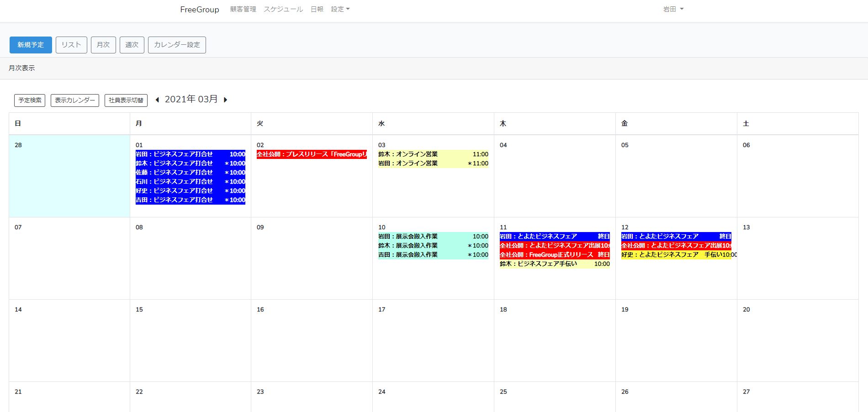Open 石川:ビジネスフェア打合せ event
The width and height of the screenshot is (868, 412).
click(191, 182)
